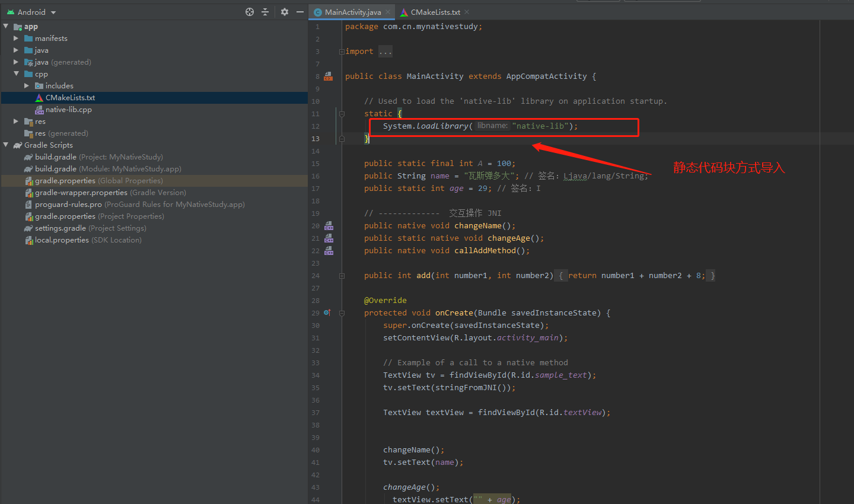Collapse the cpp folder
This screenshot has width=854, height=504.
pos(16,74)
